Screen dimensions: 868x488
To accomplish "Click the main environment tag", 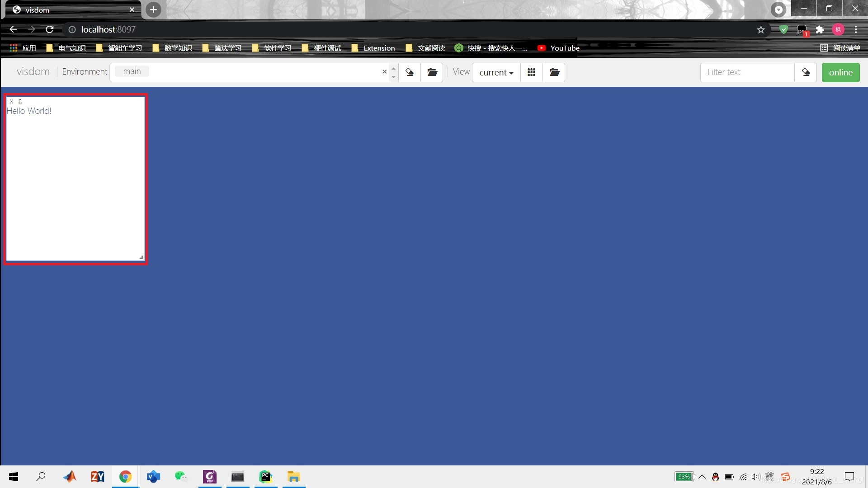I will pos(132,71).
